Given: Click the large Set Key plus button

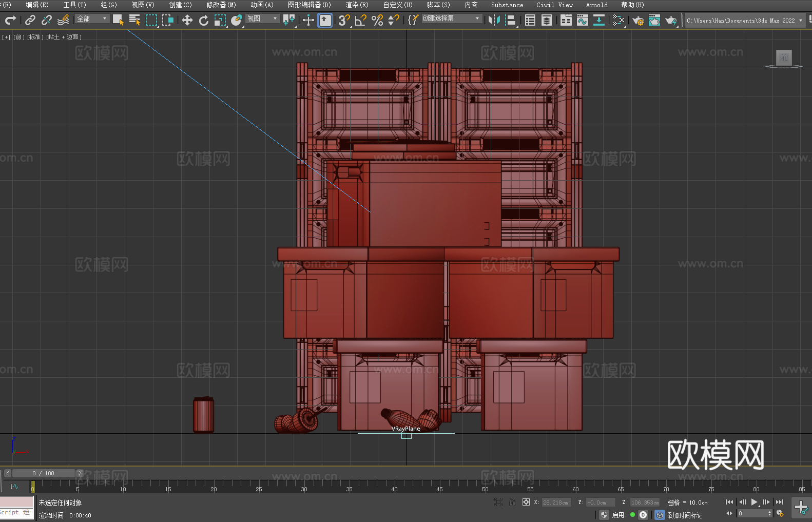Looking at the screenshot, I should tap(801, 508).
